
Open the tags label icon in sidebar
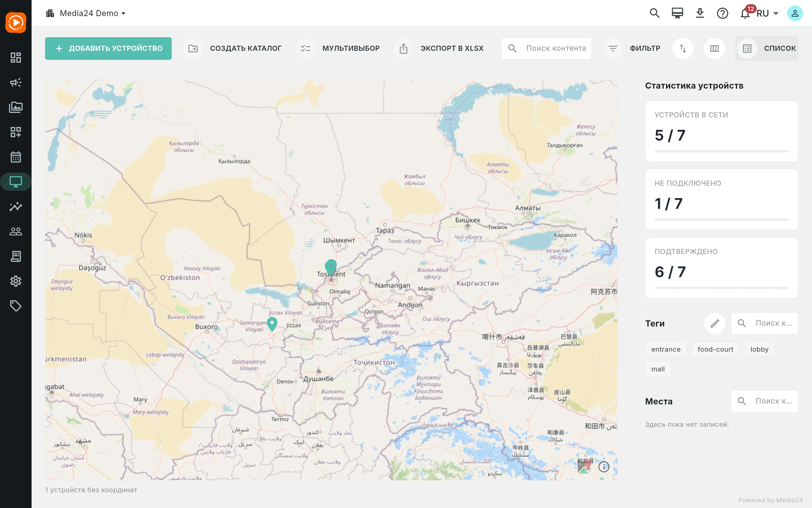click(16, 306)
